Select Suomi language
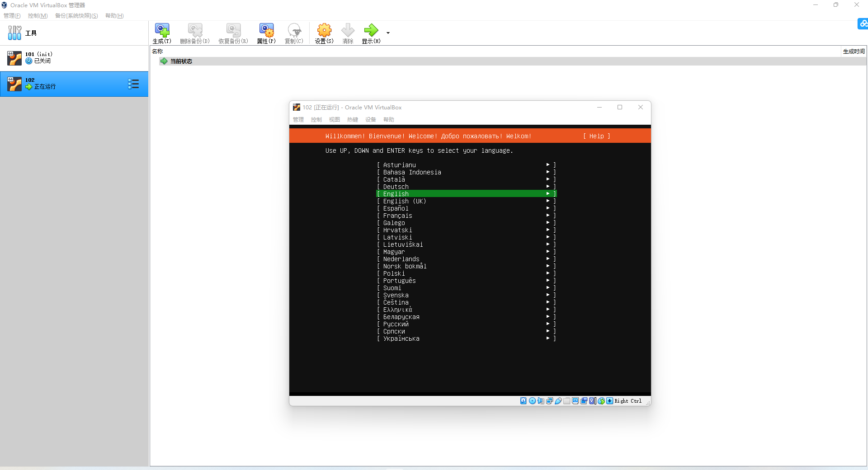 click(x=467, y=288)
